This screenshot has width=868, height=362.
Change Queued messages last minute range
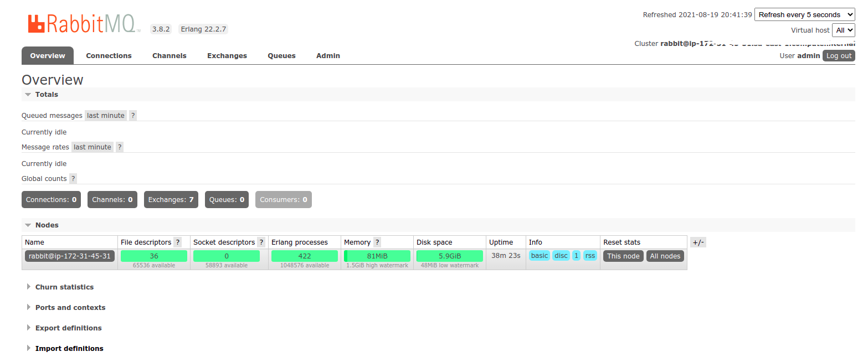click(x=106, y=116)
